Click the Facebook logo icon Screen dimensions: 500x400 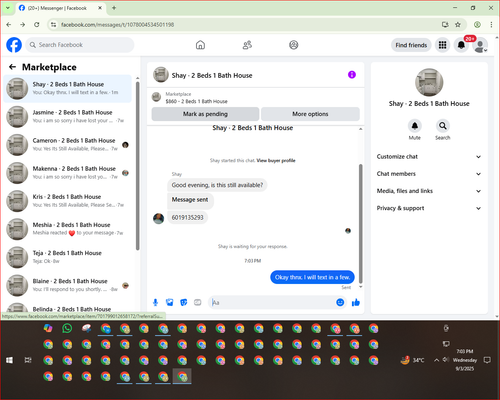tap(14, 45)
